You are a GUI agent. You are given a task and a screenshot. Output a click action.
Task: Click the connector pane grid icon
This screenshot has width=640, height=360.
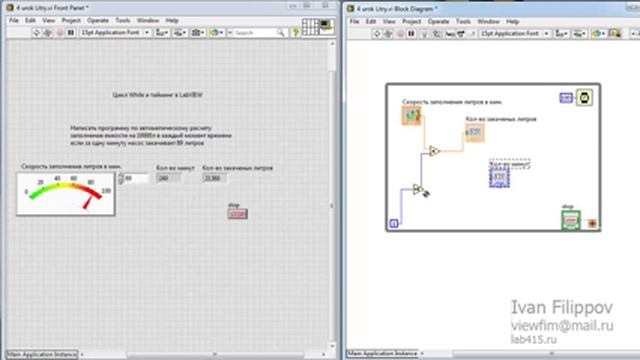tap(310, 27)
